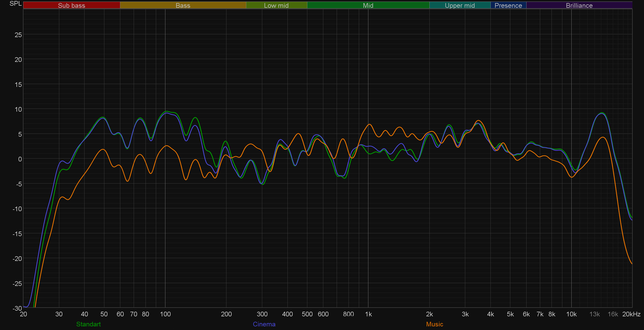The image size is (644, 330).
Task: Click the Low mid band header
Action: pos(276,5)
